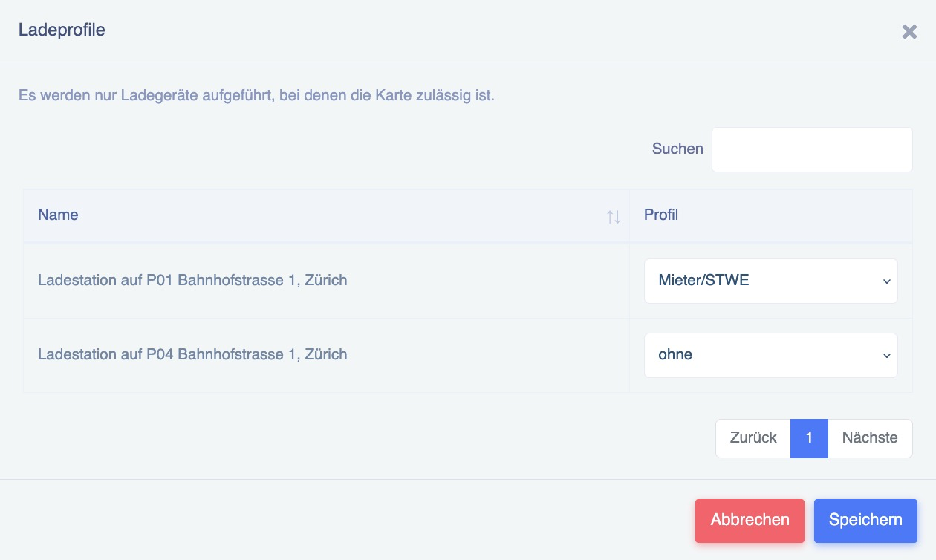Select the Ladestation auf P04 row
Viewport: 936px width, 560px height.
(468, 355)
